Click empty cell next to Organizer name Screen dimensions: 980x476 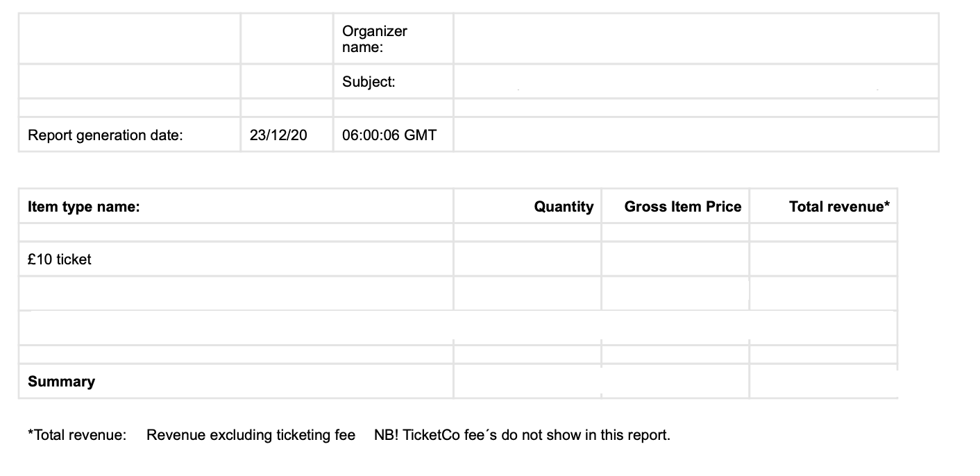click(x=695, y=39)
